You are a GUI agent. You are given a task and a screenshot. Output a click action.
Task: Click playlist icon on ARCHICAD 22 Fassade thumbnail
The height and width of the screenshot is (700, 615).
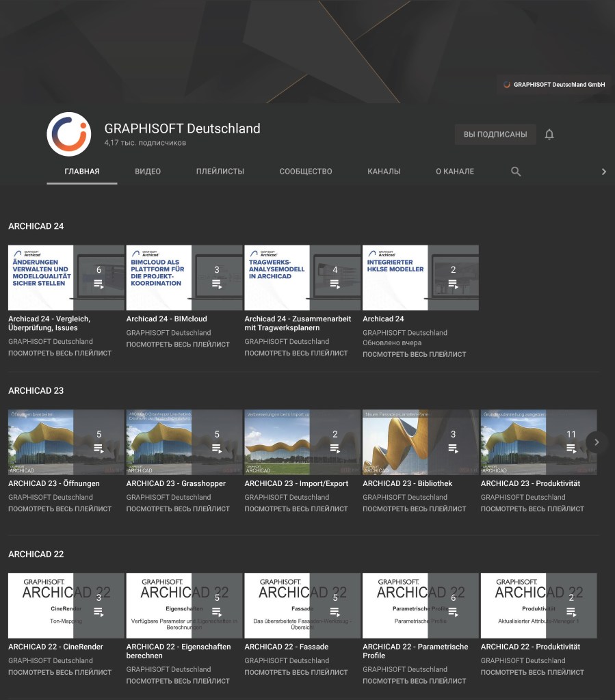coord(335,612)
